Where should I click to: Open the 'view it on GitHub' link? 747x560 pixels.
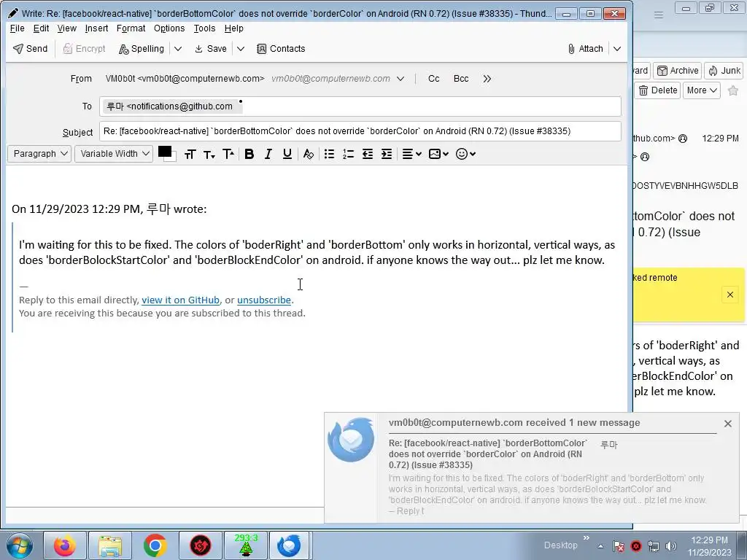coord(181,300)
